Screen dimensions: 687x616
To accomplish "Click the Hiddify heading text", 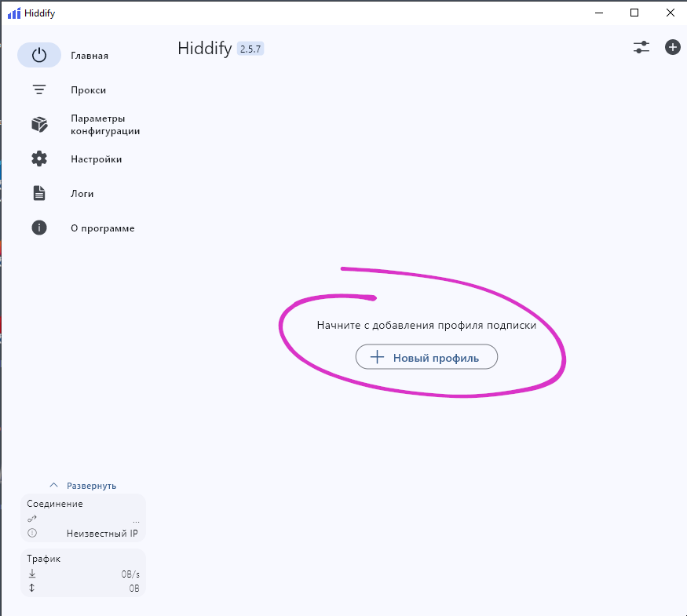I will coord(204,49).
